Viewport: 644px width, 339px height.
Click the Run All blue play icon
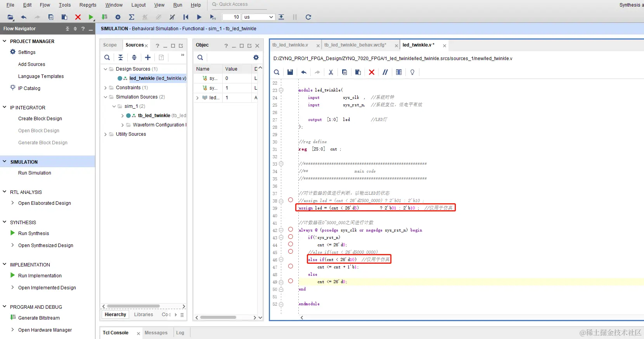coord(199,17)
